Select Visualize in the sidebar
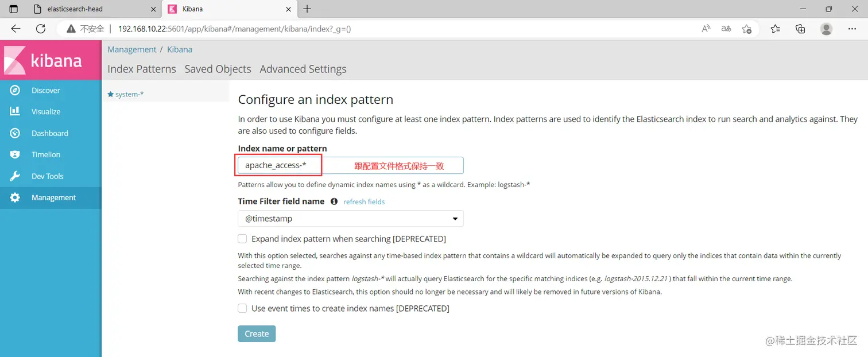 [51, 111]
